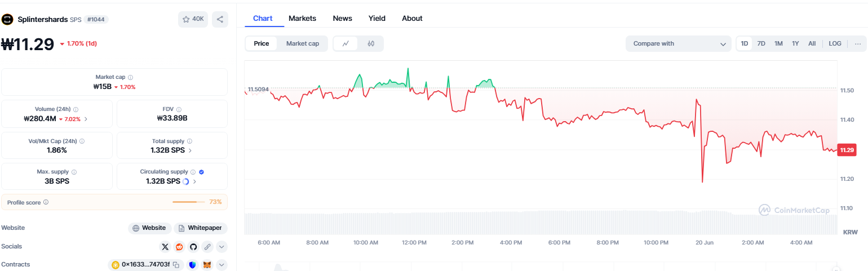This screenshot has height=271, width=868.
Task: Expand Circulating supply details arrow
Action: coord(194,181)
